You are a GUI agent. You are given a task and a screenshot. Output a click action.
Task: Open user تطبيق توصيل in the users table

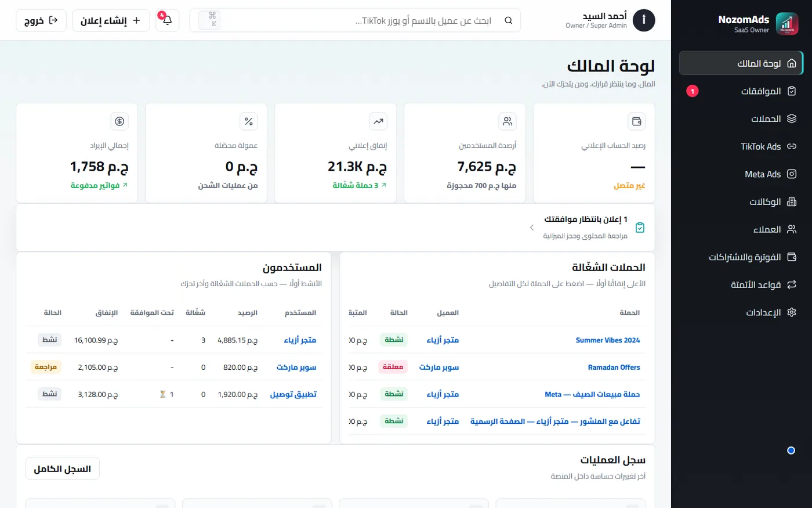293,394
